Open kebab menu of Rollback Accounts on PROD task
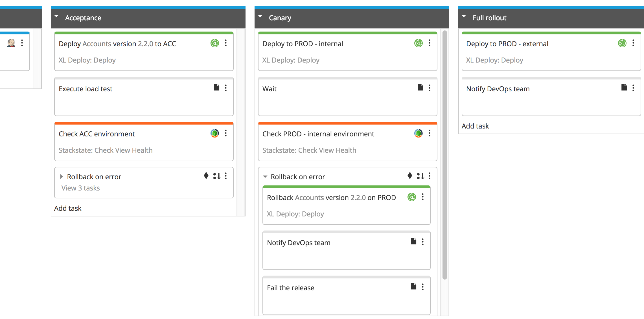 point(423,197)
